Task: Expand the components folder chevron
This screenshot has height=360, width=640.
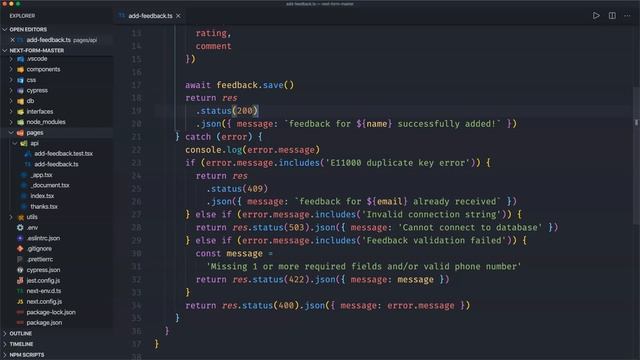Action: pyautogui.click(x=11, y=69)
